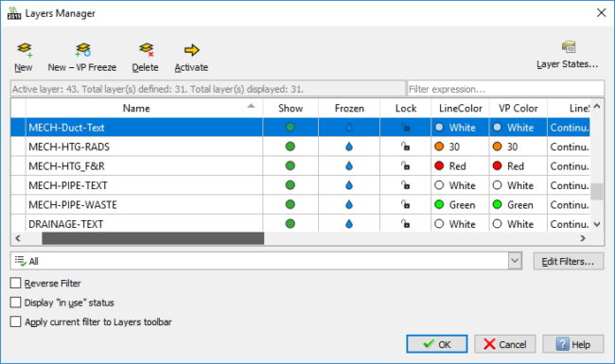Enable Apply current filter to Layers toolbar

15,321
